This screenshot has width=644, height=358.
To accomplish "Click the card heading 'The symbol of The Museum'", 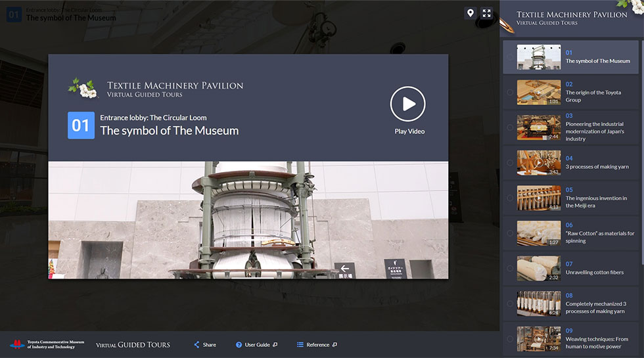I will pyautogui.click(x=170, y=131).
